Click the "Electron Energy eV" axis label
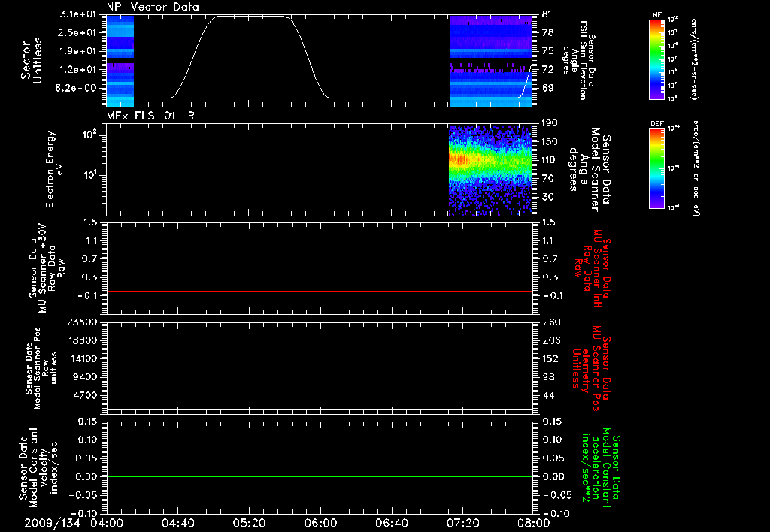This screenshot has height=532, width=770. pyautogui.click(x=53, y=169)
